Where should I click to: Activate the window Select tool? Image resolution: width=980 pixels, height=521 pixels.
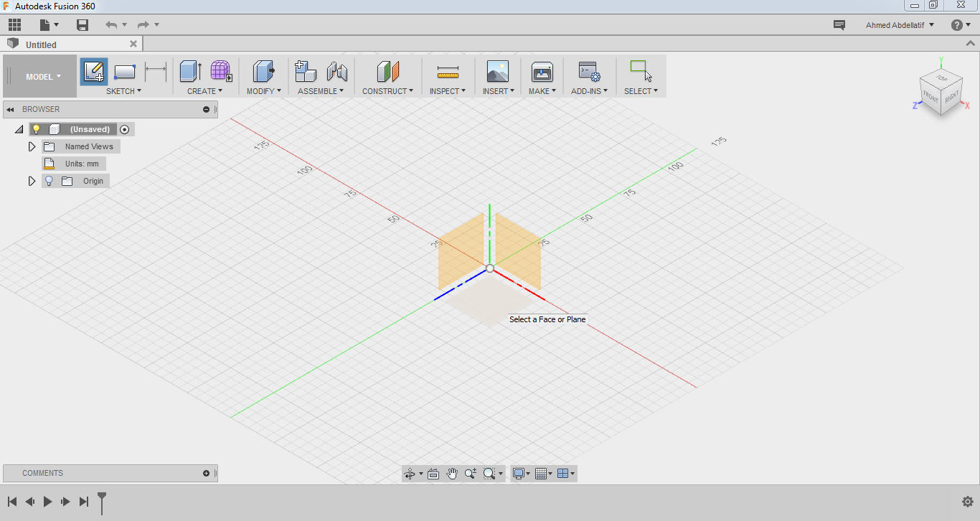[641, 71]
